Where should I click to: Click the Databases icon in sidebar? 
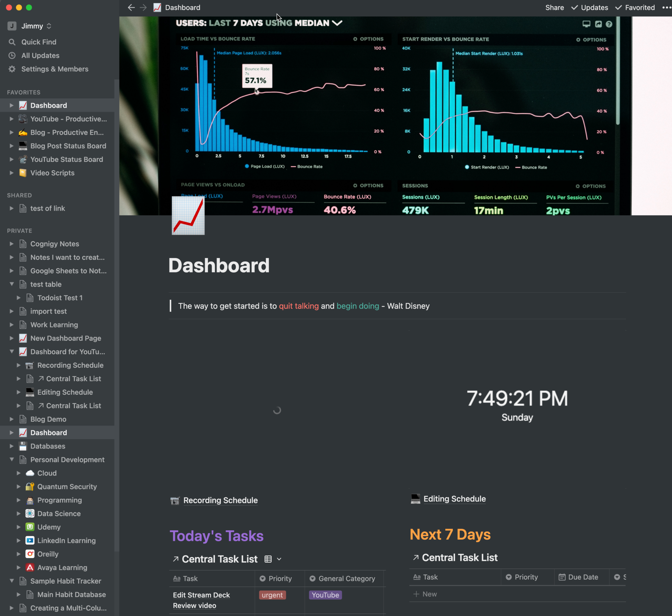point(23,446)
